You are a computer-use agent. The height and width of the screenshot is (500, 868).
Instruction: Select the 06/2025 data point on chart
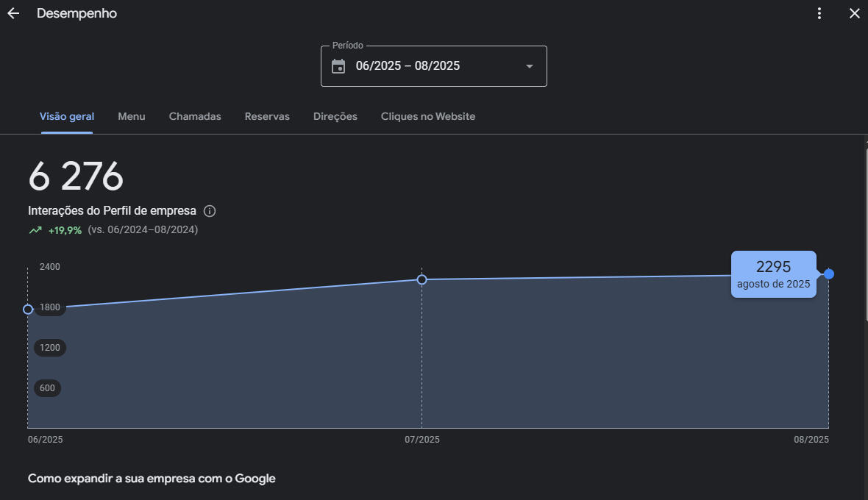[x=28, y=309]
